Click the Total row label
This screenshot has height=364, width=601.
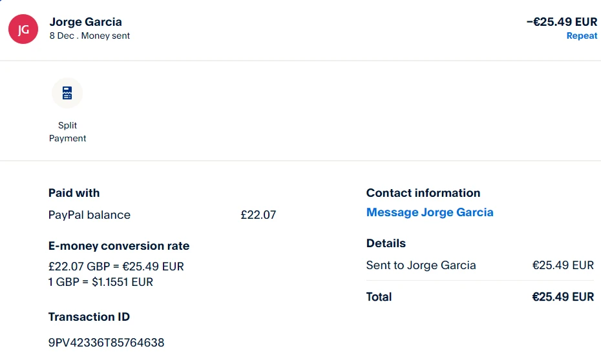pos(379,297)
